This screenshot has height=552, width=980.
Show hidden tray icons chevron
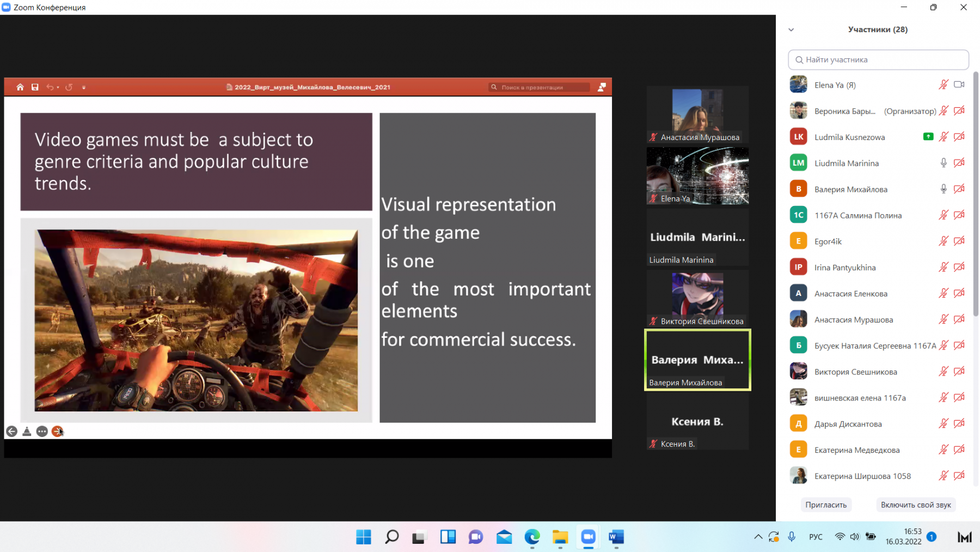(758, 537)
